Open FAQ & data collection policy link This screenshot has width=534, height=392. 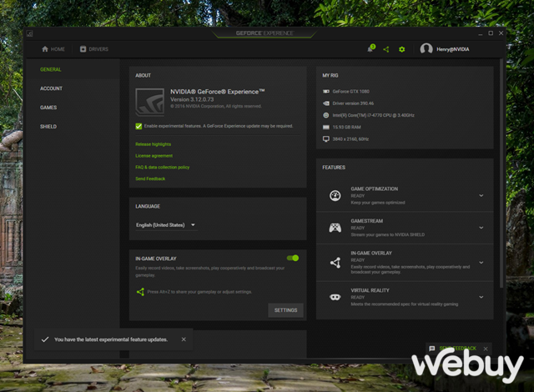(x=162, y=167)
